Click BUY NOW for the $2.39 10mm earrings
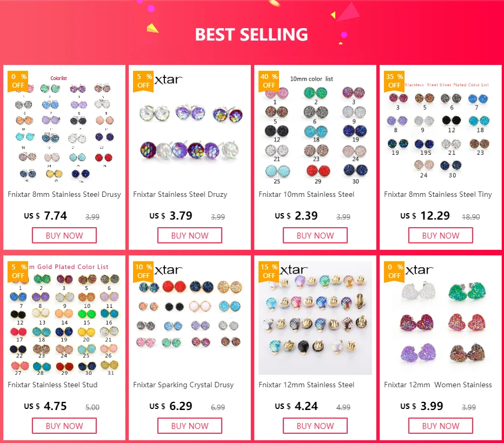Image resolution: width=504 pixels, height=443 pixels. tap(315, 235)
